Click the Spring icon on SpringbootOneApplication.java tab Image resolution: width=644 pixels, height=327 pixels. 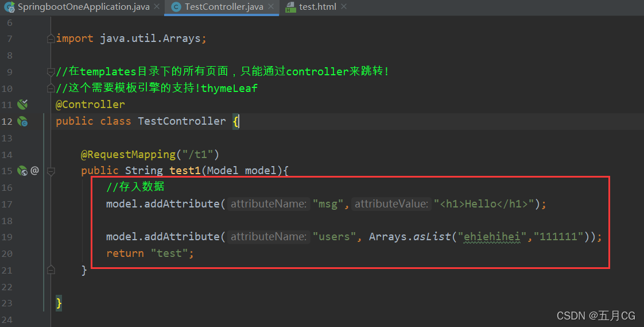click(9, 7)
